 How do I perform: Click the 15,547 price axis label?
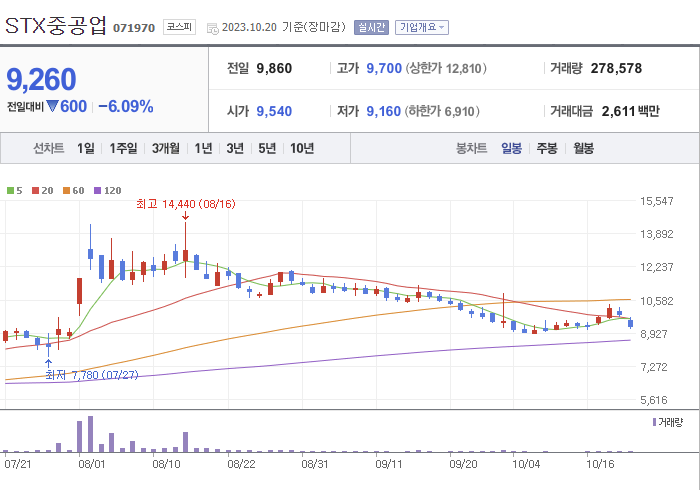coord(656,201)
